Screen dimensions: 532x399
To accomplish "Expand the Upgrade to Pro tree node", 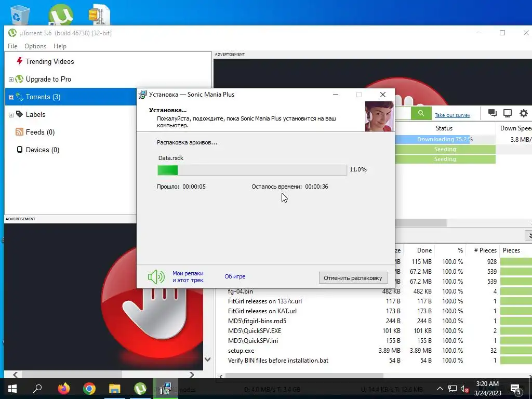I will click(11, 79).
